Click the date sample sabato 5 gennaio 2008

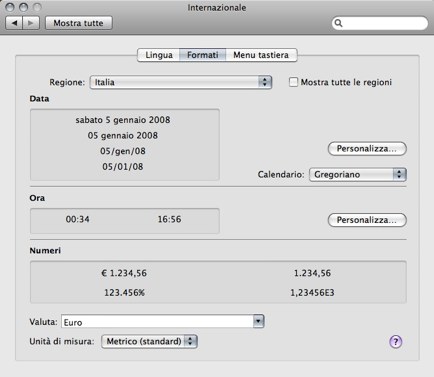click(x=123, y=120)
